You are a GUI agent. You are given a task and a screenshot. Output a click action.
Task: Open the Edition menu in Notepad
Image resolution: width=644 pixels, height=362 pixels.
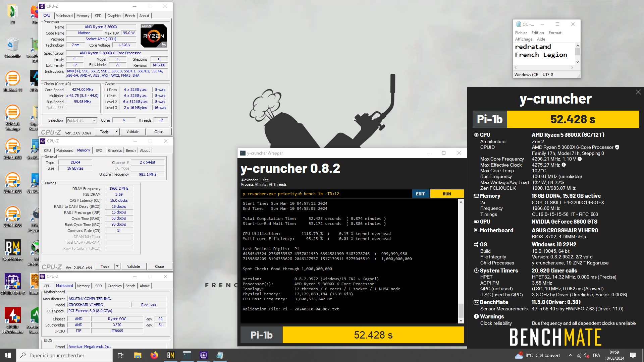click(538, 33)
